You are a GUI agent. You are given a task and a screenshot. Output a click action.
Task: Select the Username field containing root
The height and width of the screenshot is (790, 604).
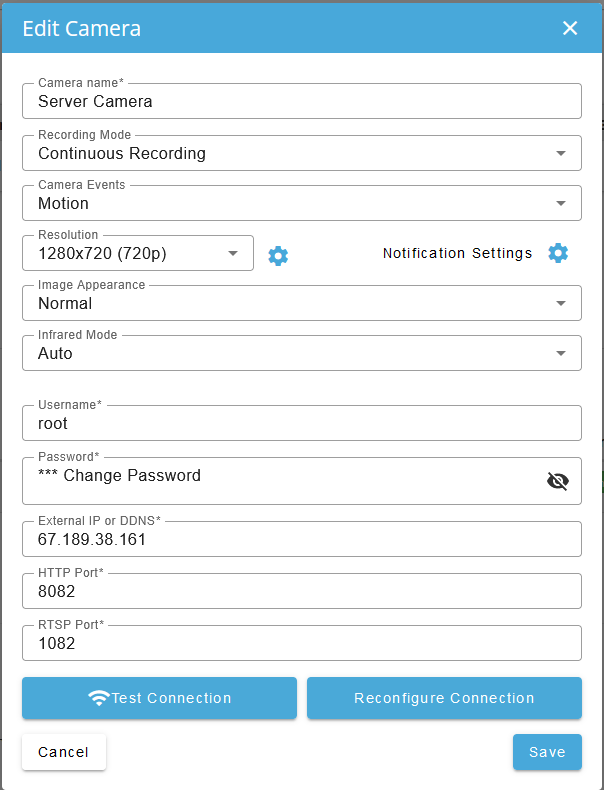tap(302, 423)
